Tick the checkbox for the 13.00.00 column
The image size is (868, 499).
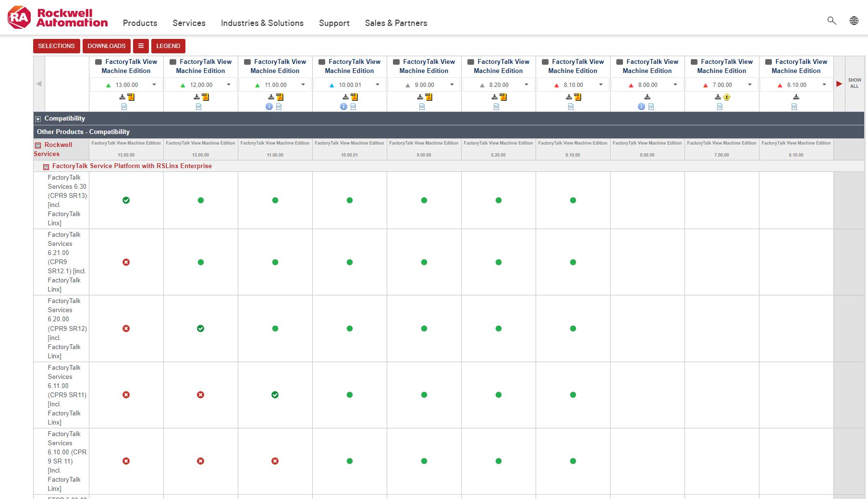tap(98, 62)
